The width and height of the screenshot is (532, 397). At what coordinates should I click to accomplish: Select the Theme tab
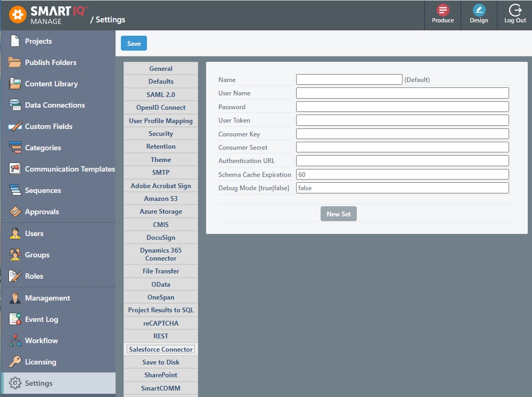click(161, 160)
